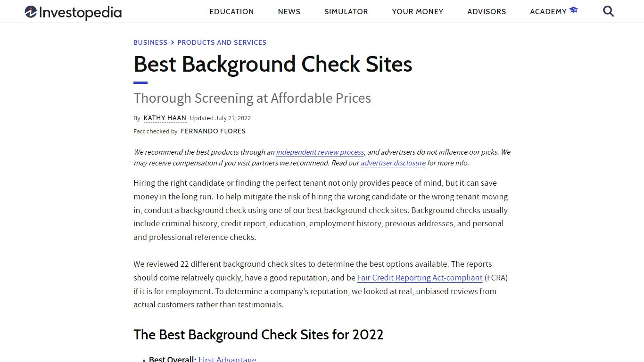
Task: Open the NEWS menu
Action: [289, 12]
